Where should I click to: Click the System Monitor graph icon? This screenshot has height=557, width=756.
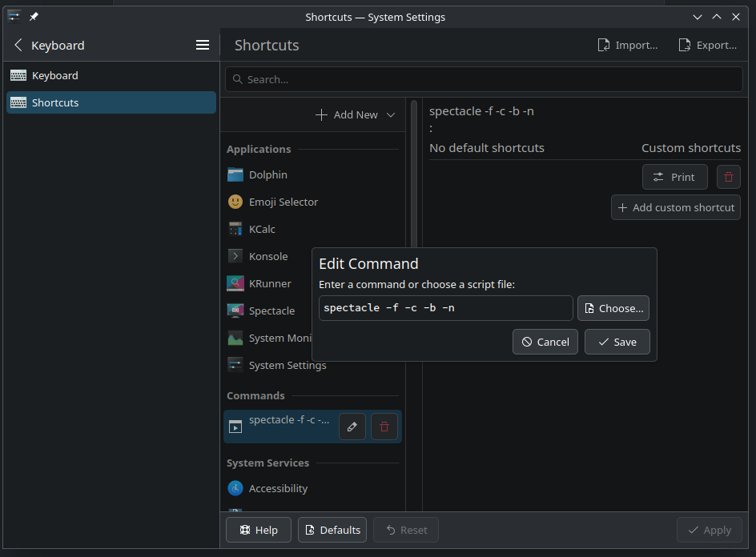click(x=235, y=339)
